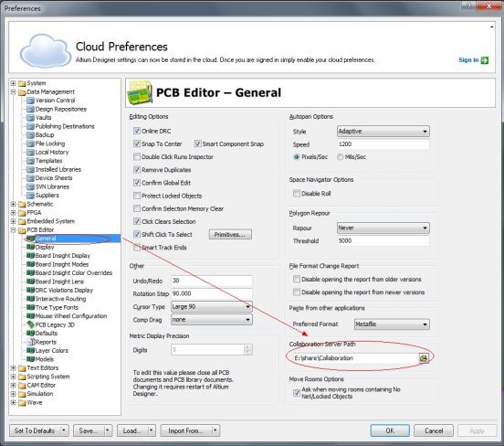The width and height of the screenshot is (504, 446).
Task: Open the Defaults page in tree
Action: tap(47, 334)
